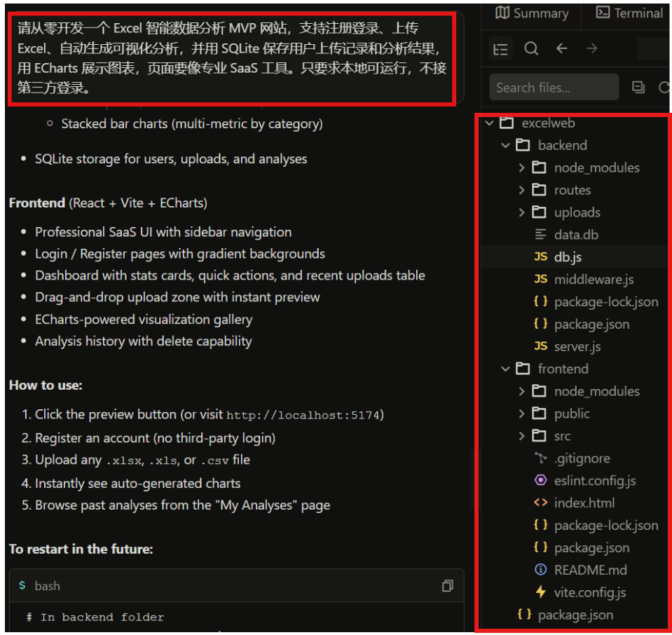Click 'Stacked bar charts' bullet text

point(191,124)
